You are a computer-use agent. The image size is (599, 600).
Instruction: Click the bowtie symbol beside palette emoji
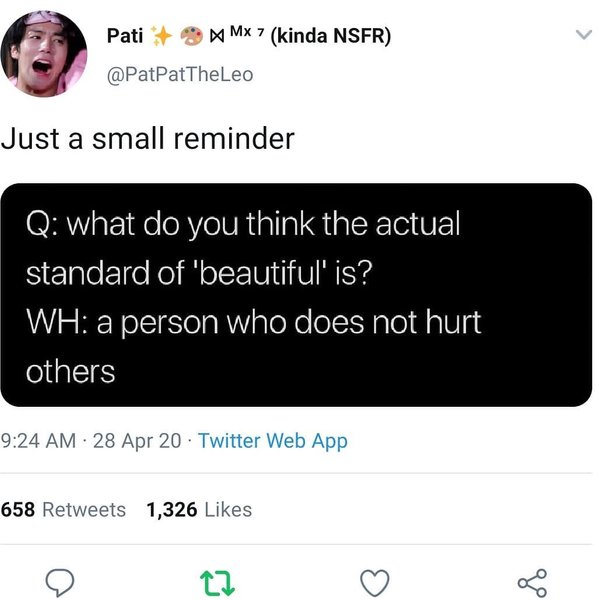217,37
